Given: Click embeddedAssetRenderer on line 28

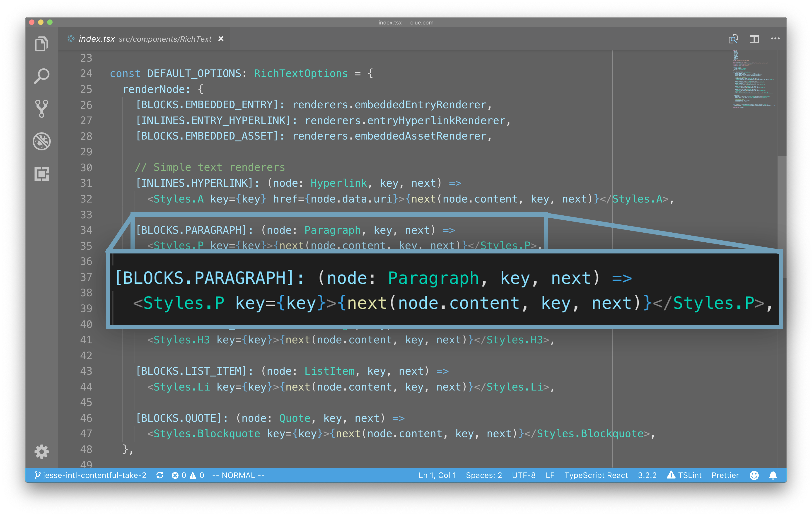Looking at the screenshot, I should tap(420, 136).
